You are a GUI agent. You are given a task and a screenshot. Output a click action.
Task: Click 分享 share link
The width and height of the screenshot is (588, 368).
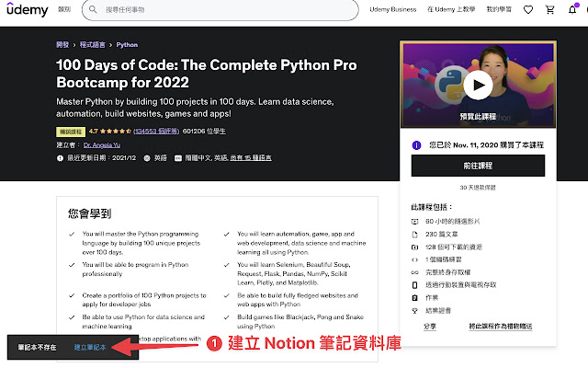pyautogui.click(x=430, y=327)
